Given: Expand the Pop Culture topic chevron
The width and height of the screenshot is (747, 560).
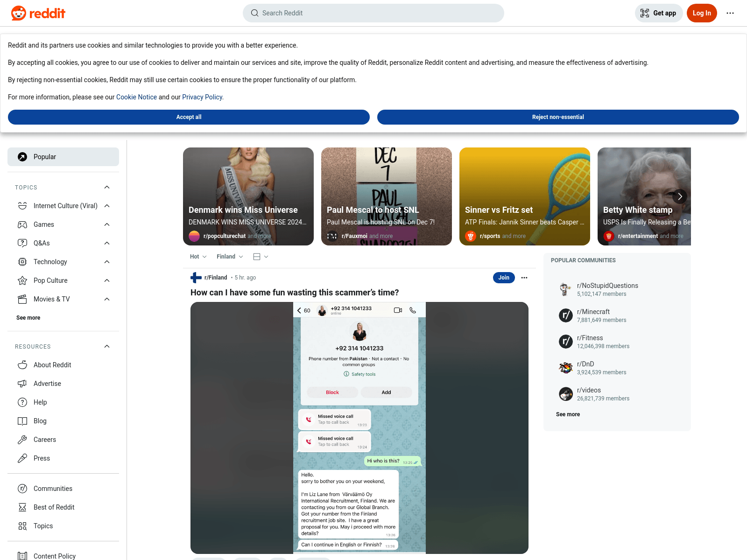Looking at the screenshot, I should [x=107, y=280].
